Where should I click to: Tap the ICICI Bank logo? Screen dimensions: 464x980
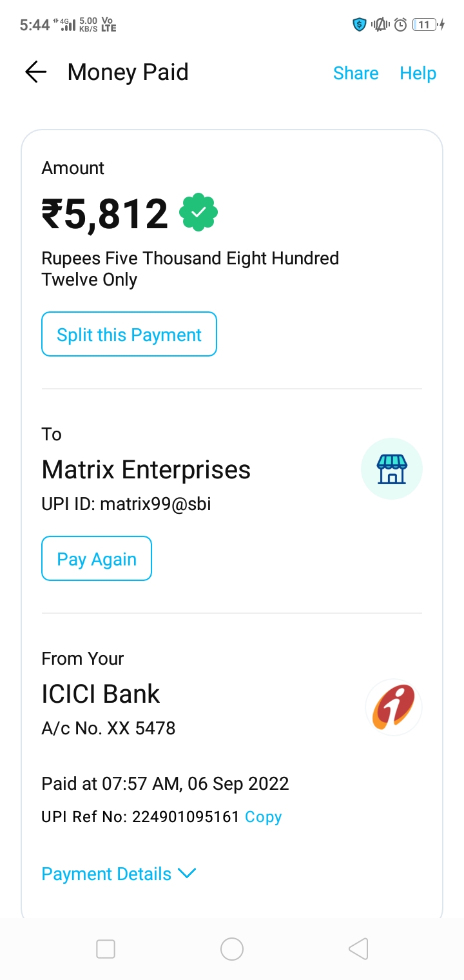pyautogui.click(x=393, y=707)
